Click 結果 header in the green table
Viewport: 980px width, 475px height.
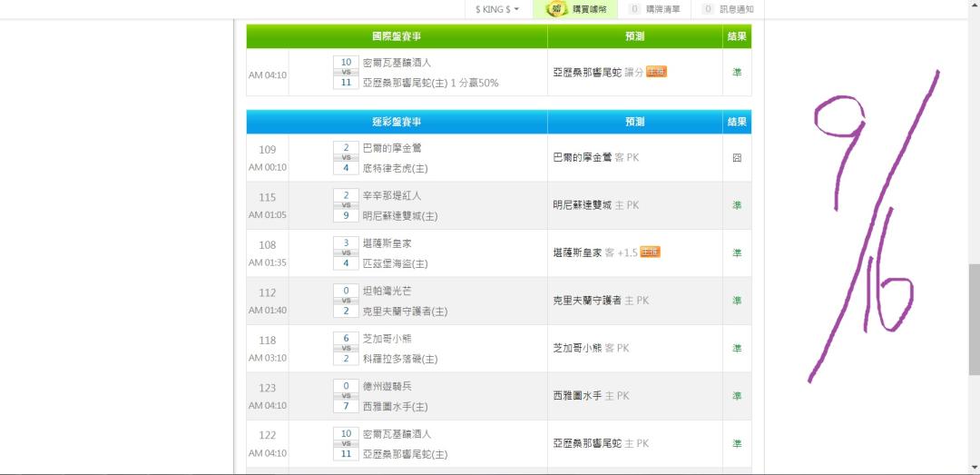737,36
